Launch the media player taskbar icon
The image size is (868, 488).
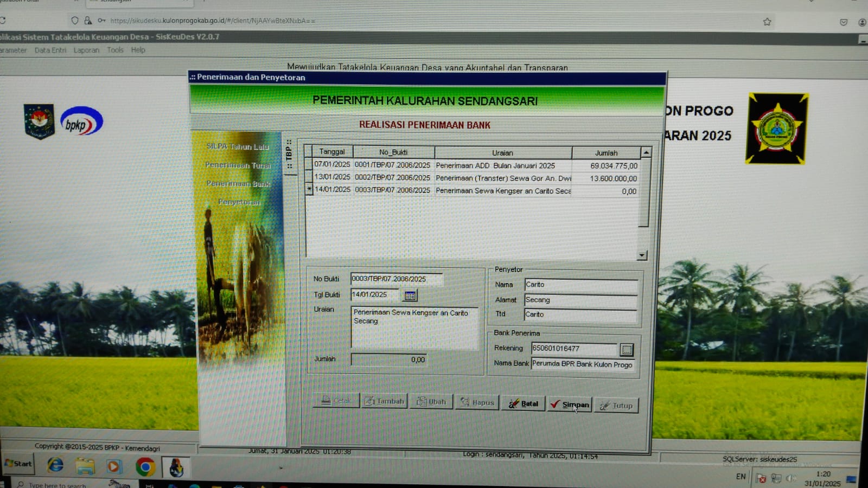click(114, 466)
